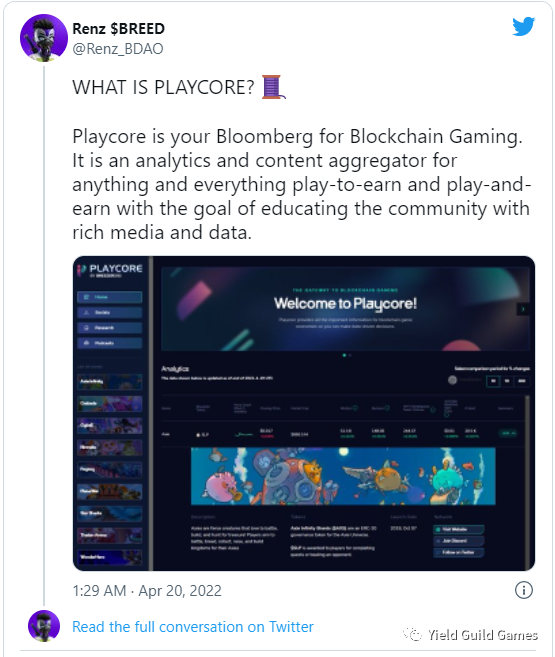Open the Podcasts sidebar menu item

109,343
